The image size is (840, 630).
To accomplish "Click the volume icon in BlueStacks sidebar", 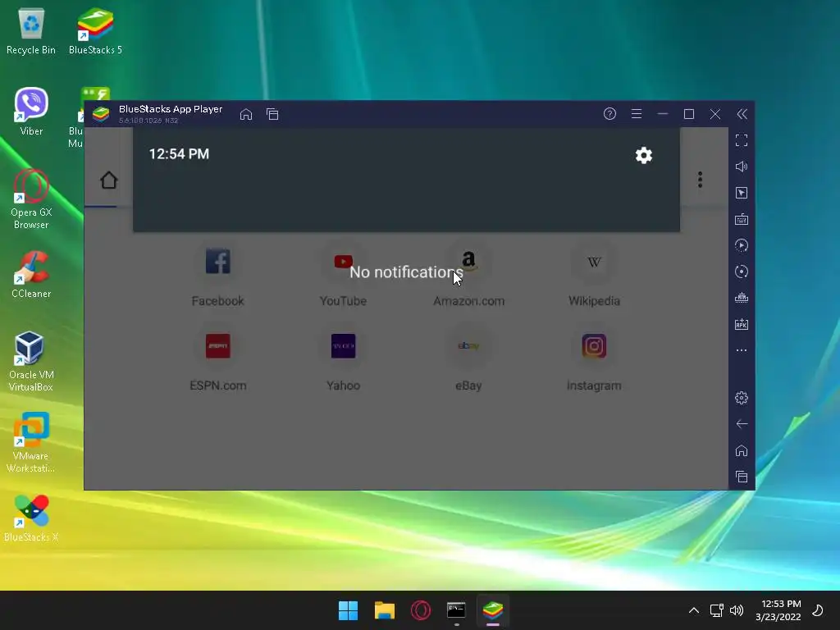I will [742, 167].
